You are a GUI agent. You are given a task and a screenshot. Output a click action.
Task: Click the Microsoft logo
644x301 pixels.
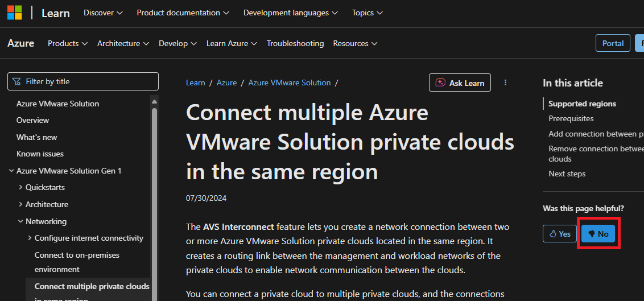[15, 13]
